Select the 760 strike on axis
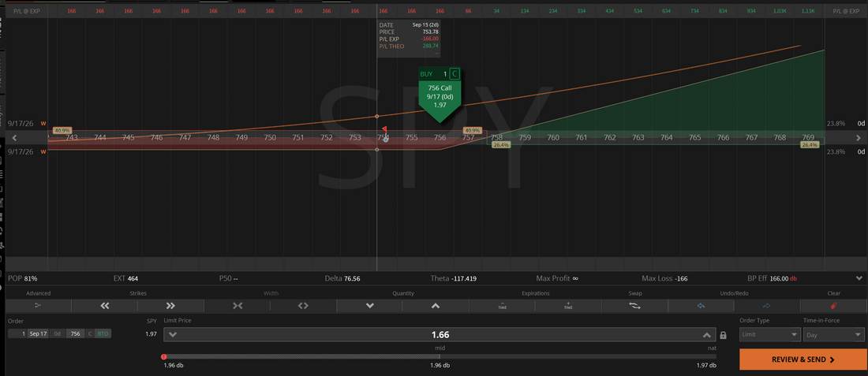Image resolution: width=868 pixels, height=376 pixels. coord(553,137)
